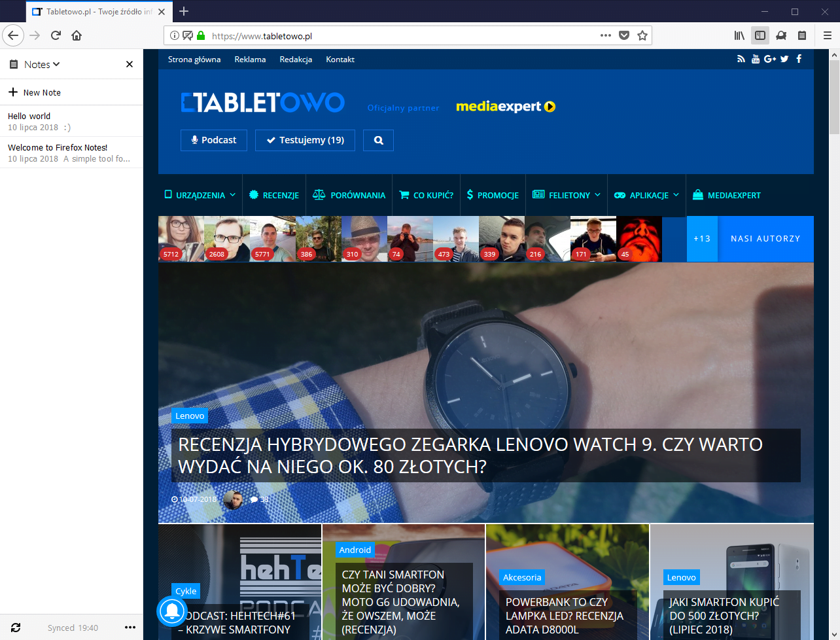Bookmark this page with the star
The width and height of the screenshot is (840, 640).
tap(642, 35)
